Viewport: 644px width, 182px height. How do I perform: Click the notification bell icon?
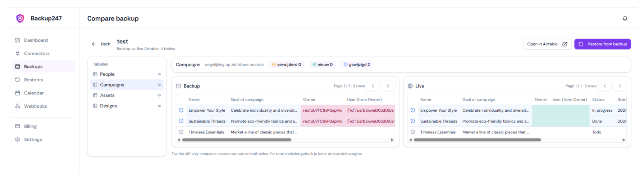625,18
